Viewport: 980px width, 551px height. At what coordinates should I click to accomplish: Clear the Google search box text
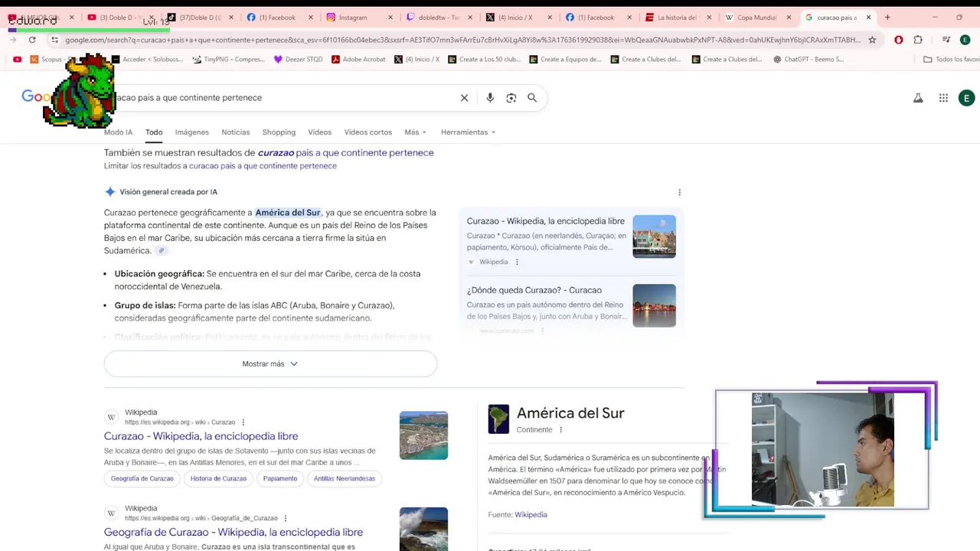click(464, 98)
